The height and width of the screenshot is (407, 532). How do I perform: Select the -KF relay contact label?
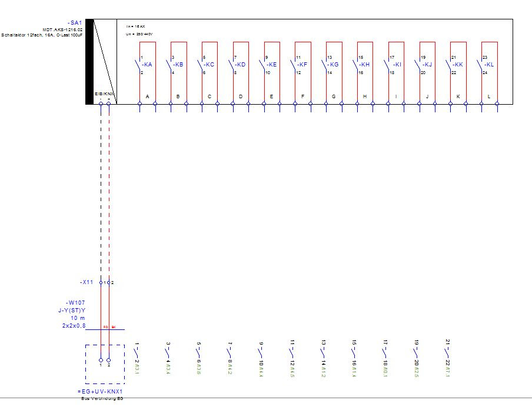(x=302, y=65)
